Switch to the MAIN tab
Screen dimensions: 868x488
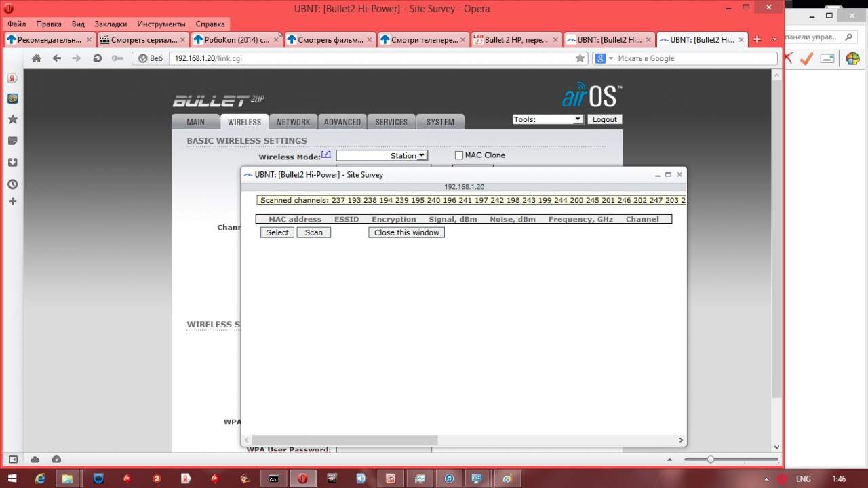point(195,122)
